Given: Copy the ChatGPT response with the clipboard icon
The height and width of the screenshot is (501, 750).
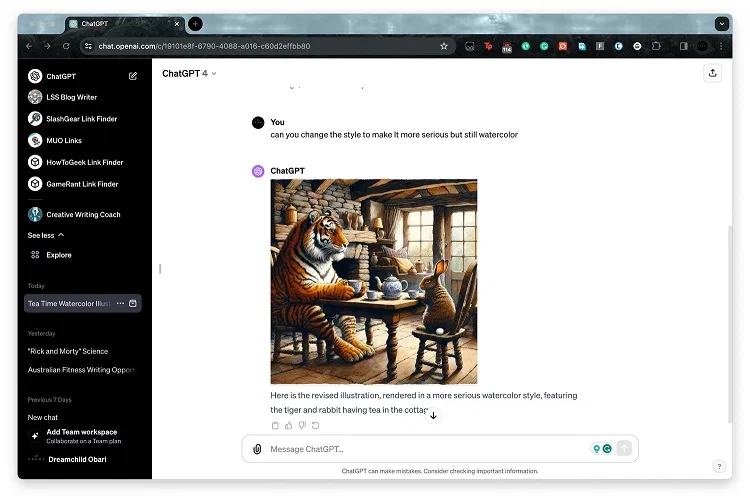Looking at the screenshot, I should coord(276,426).
